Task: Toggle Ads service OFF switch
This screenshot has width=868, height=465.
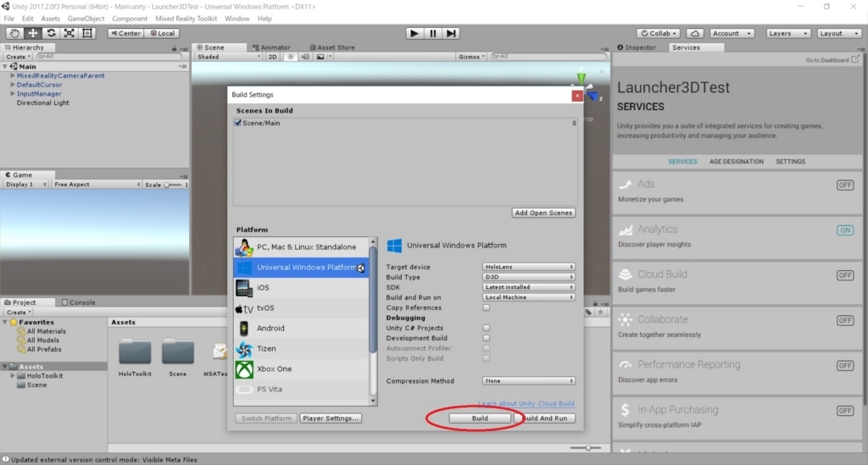Action: click(x=845, y=185)
